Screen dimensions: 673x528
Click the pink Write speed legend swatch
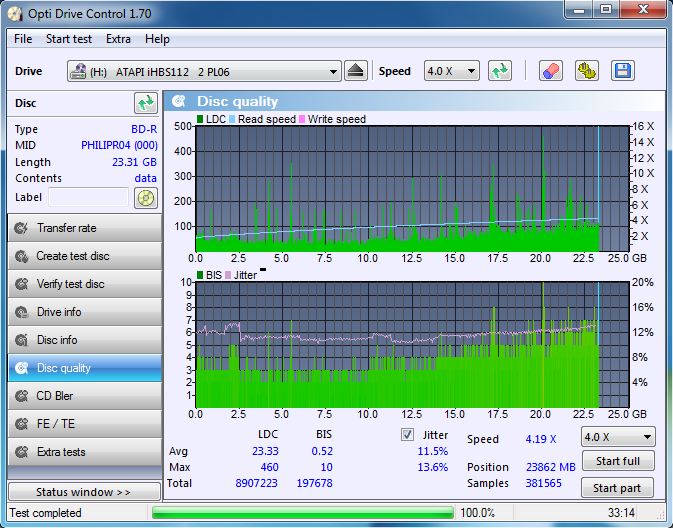click(x=302, y=119)
